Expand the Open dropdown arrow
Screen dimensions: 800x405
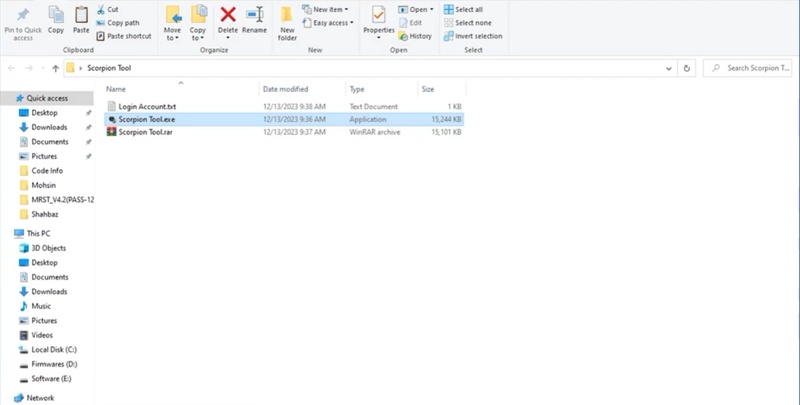(x=432, y=10)
